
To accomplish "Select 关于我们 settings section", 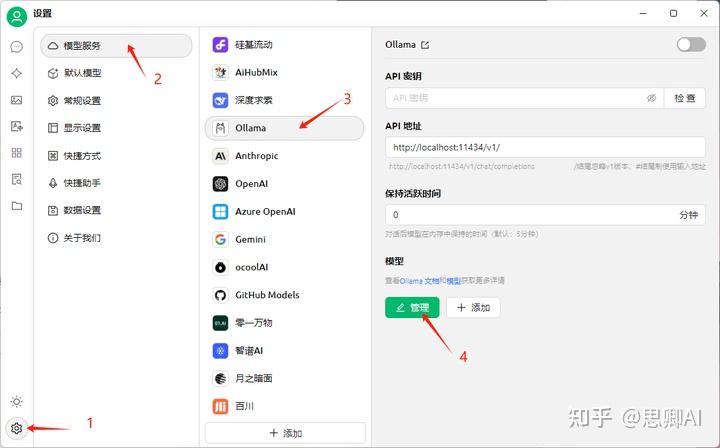I will (116, 238).
